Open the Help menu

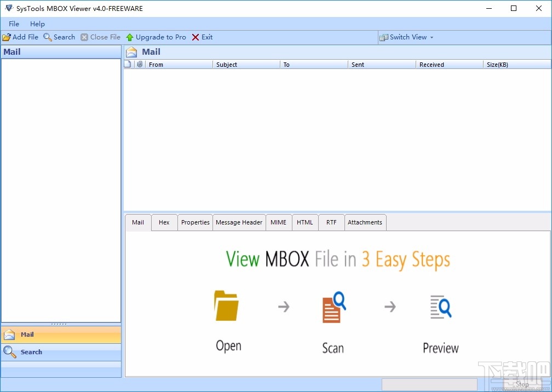[x=37, y=24]
